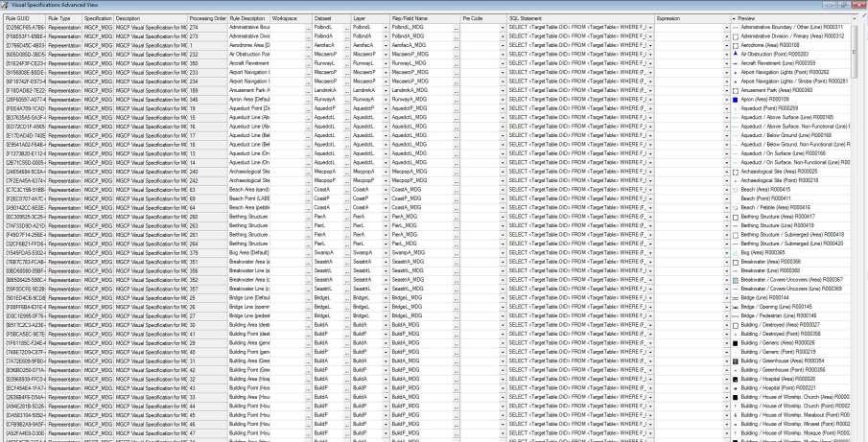Click the 'AerofacA_MDG' field name cell

[x=421, y=45]
